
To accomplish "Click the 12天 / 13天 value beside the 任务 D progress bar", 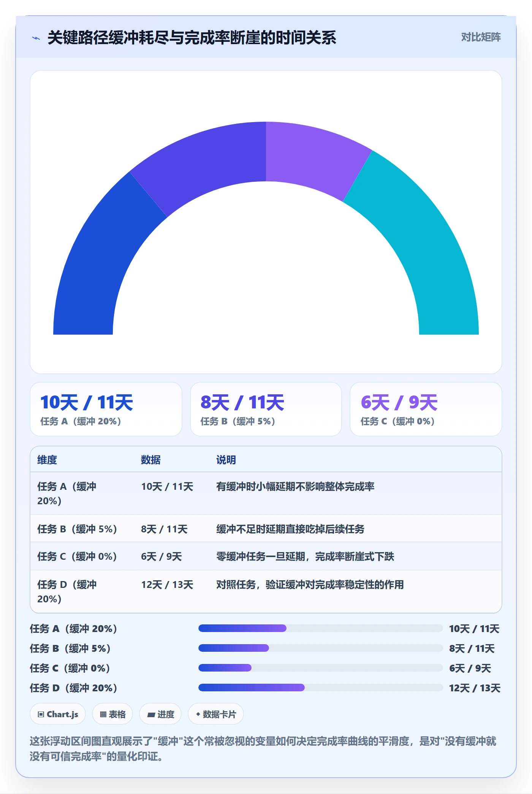I will coord(475,688).
